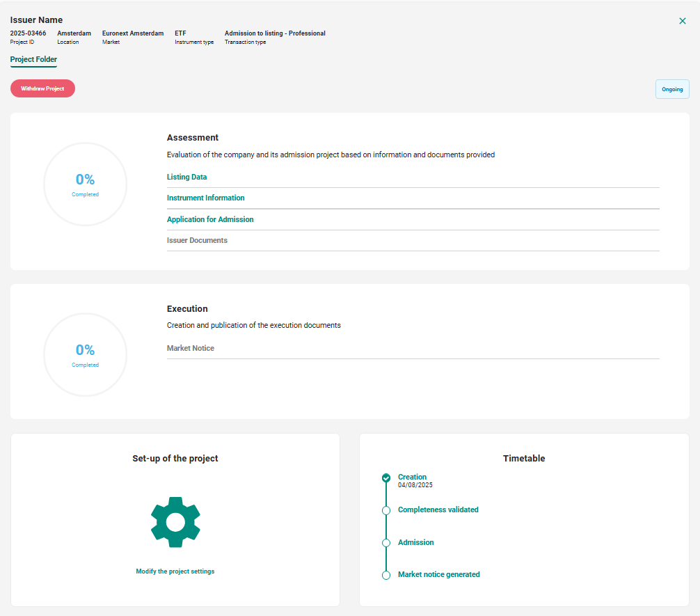This screenshot has height=616, width=700.
Task: Select the Admission circle timeline marker
Action: tap(386, 543)
